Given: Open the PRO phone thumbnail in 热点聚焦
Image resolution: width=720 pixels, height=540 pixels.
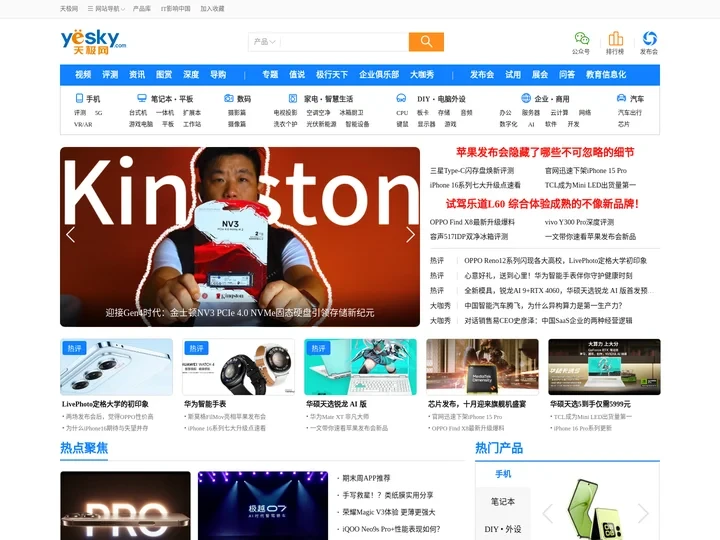Looking at the screenshot, I should (125, 506).
